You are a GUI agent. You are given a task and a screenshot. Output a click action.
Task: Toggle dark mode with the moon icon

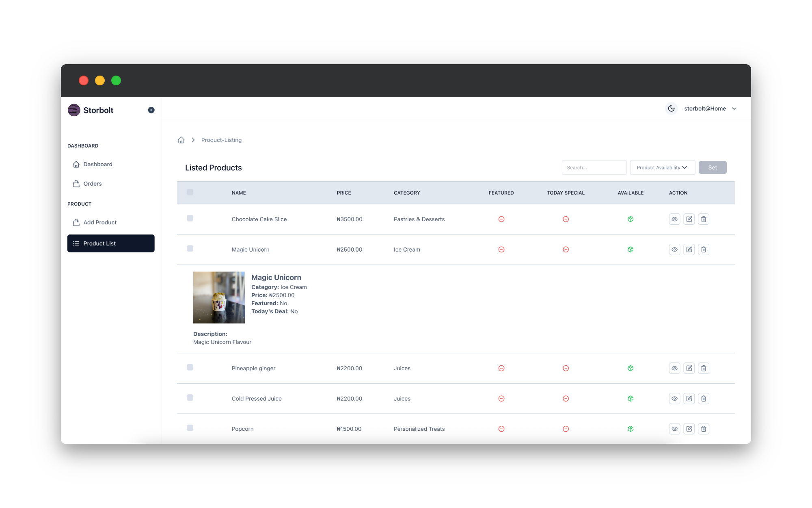point(672,109)
